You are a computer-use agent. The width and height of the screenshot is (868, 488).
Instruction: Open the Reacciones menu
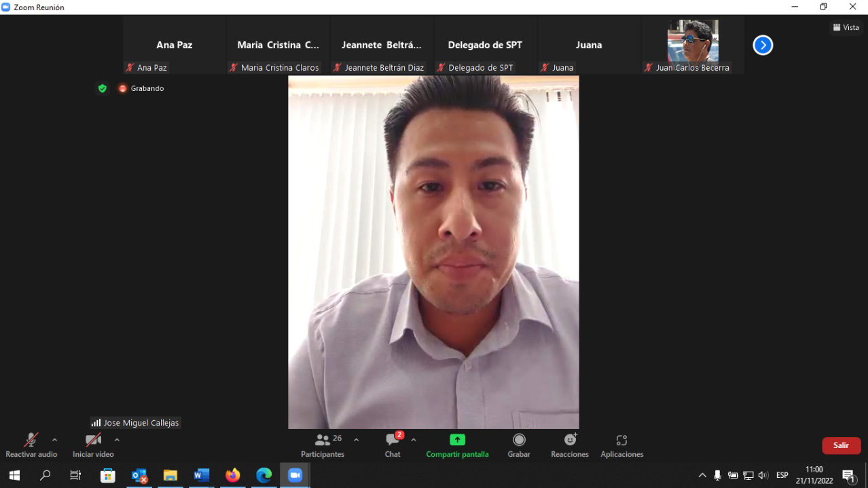[570, 445]
